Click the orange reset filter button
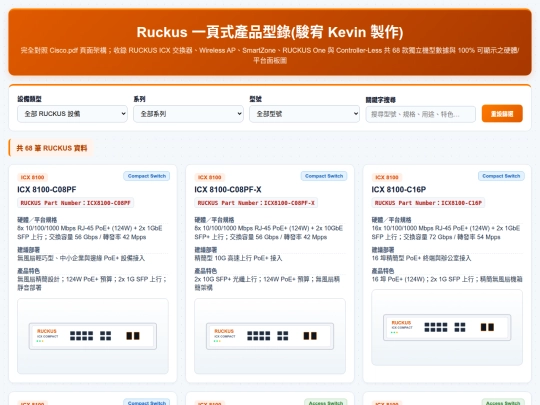The width and height of the screenshot is (540, 405). [502, 114]
